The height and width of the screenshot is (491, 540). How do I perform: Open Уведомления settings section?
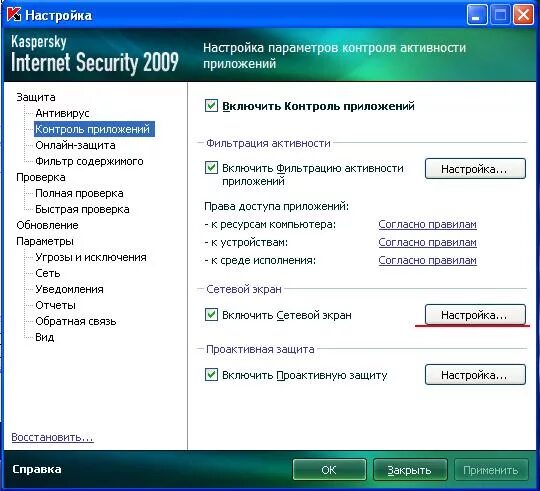[69, 289]
